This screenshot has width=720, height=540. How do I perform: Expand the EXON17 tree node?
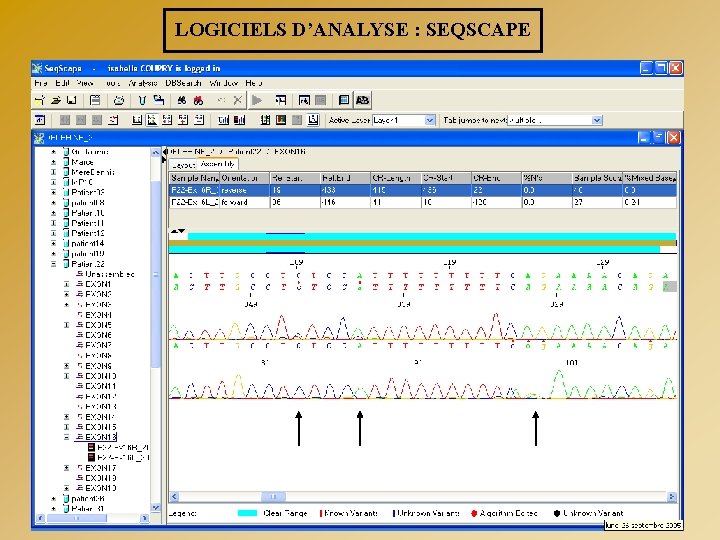click(x=67, y=468)
